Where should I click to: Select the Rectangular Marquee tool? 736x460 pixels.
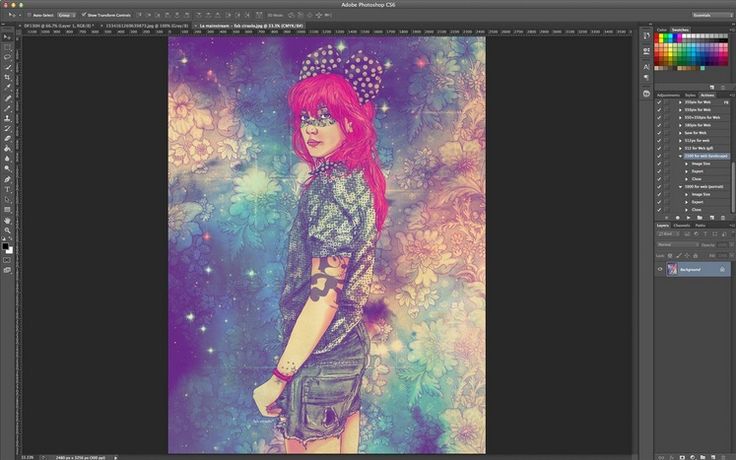7,47
